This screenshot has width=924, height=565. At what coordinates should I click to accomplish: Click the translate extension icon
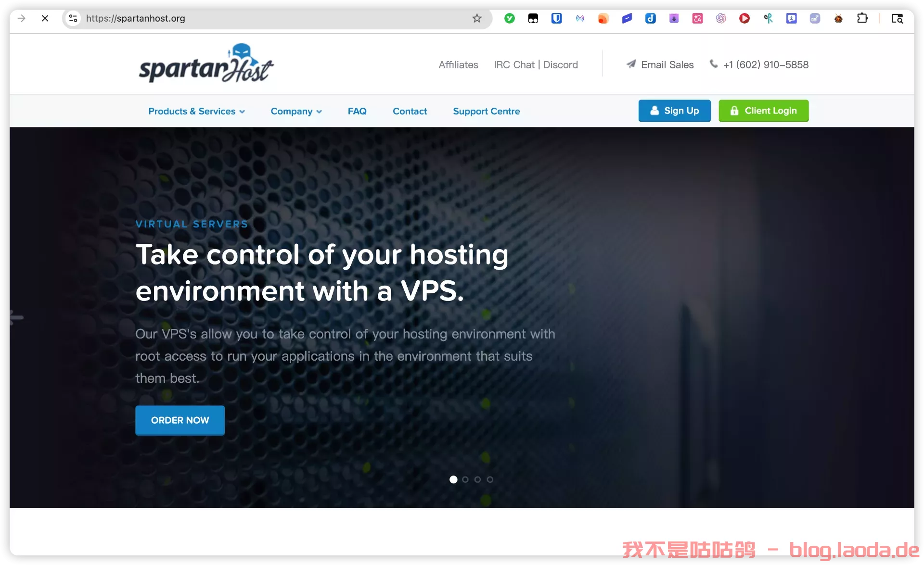697,18
